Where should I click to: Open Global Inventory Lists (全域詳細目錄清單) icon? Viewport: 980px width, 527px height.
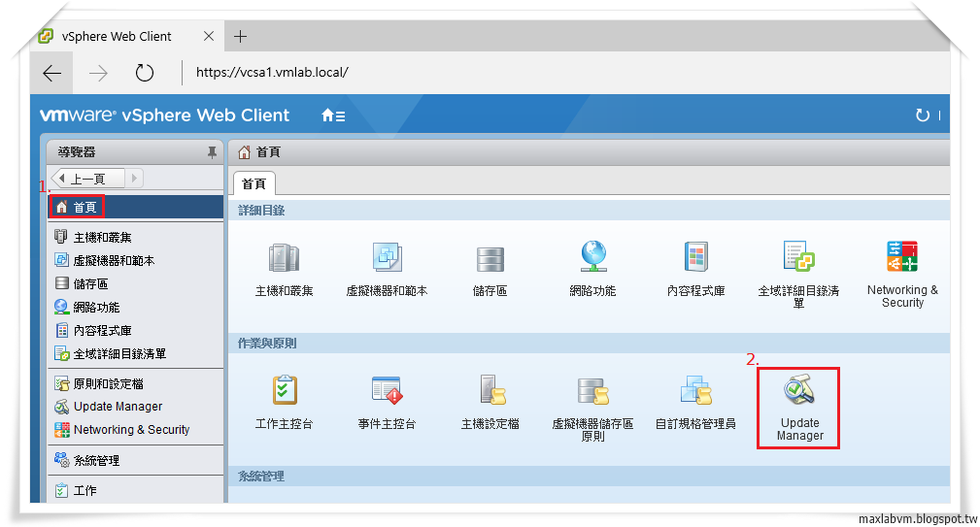point(798,256)
